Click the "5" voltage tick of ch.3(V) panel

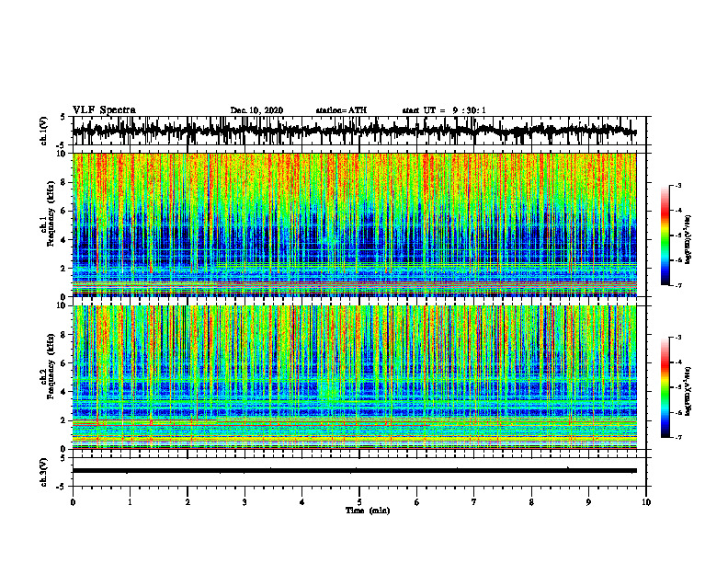click(x=63, y=458)
